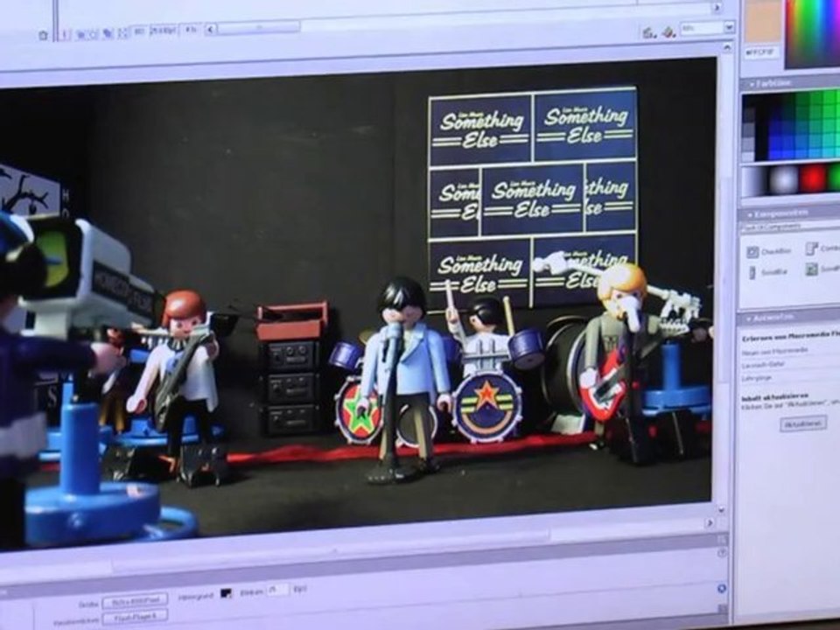Image resolution: width=840 pixels, height=630 pixels.
Task: Pick a color in the rainbow spectrum picker
Action: click(812, 33)
